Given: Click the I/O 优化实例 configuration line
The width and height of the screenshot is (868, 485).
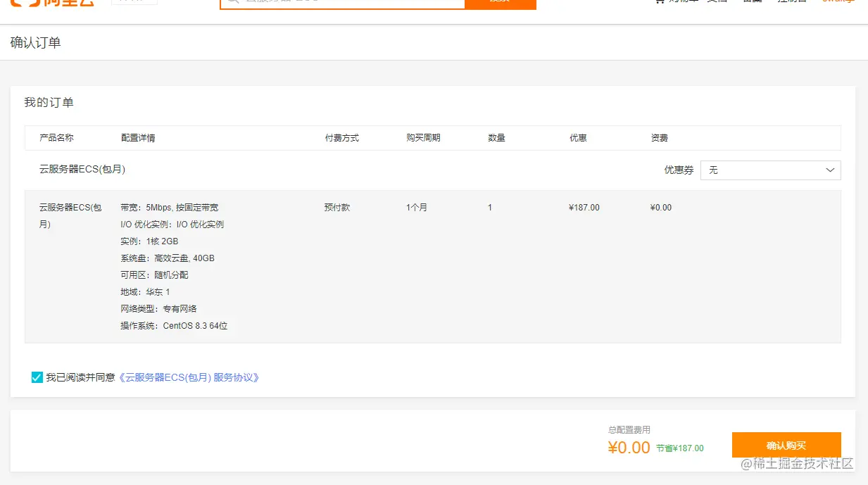Looking at the screenshot, I should tap(172, 225).
